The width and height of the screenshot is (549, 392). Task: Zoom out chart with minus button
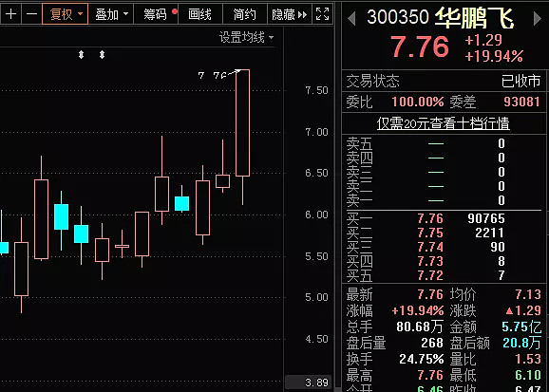31,14
